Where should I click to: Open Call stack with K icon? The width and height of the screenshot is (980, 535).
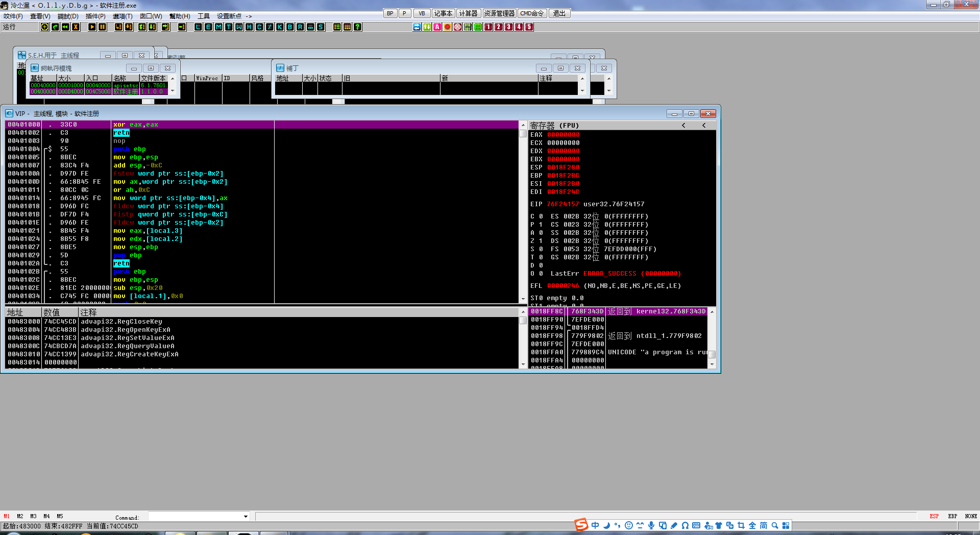pyautogui.click(x=280, y=27)
